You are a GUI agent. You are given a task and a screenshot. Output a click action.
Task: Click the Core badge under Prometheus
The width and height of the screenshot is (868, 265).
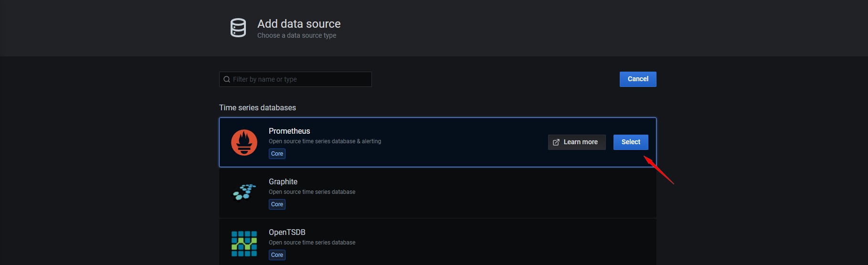[x=277, y=154]
